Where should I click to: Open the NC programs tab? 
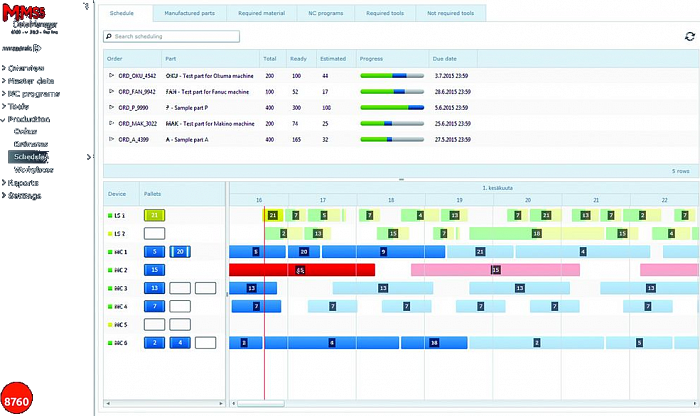pyautogui.click(x=326, y=13)
